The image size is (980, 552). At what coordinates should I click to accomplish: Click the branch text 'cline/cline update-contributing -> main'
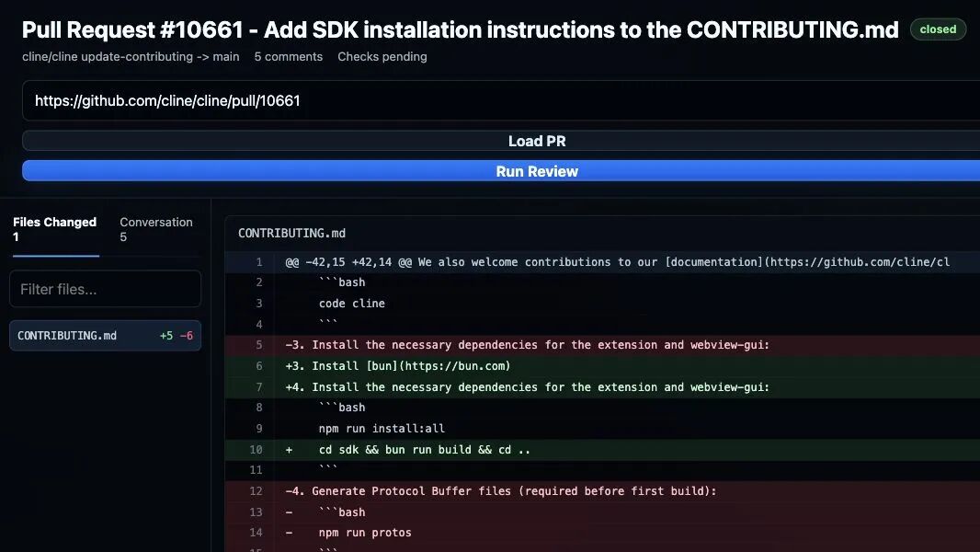coord(131,56)
